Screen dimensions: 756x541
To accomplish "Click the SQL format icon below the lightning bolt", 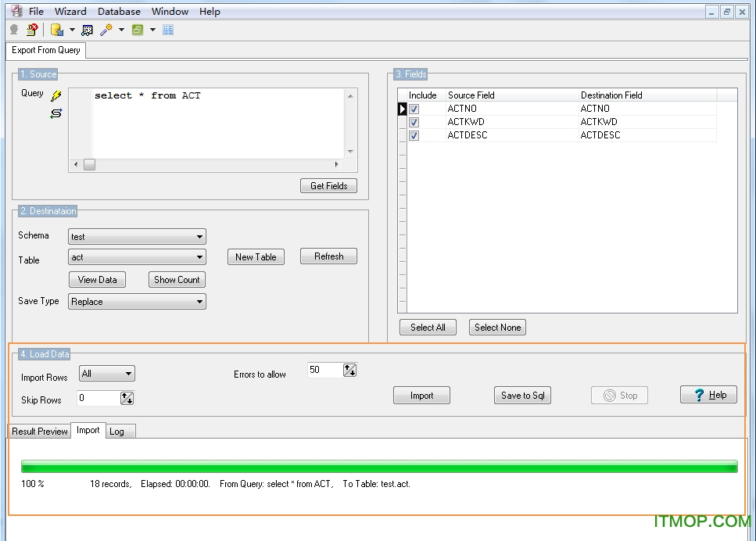I will click(x=56, y=113).
